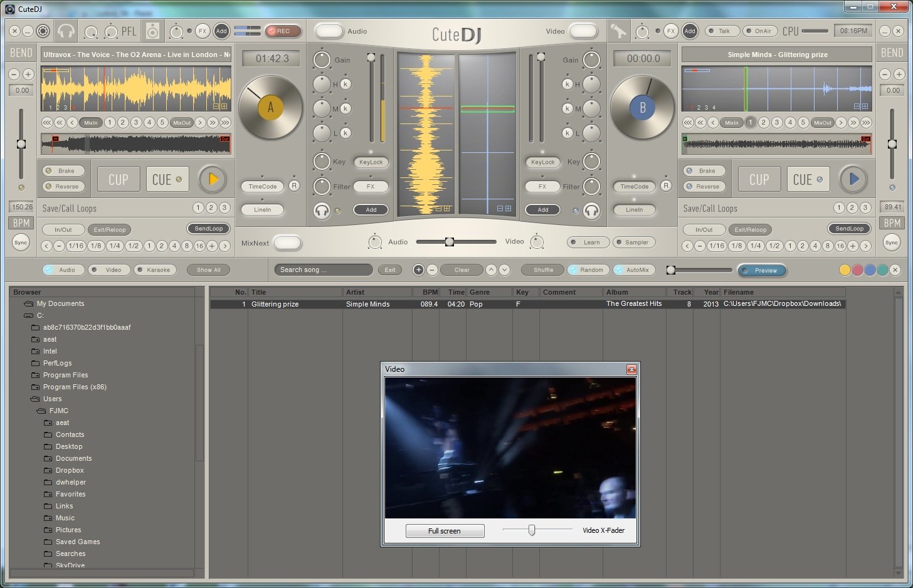Image resolution: width=913 pixels, height=588 pixels.
Task: Select the Video filter tab
Action: (x=109, y=270)
